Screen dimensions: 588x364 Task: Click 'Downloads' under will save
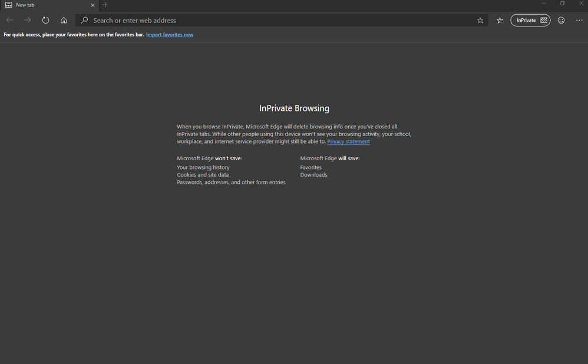[313, 175]
